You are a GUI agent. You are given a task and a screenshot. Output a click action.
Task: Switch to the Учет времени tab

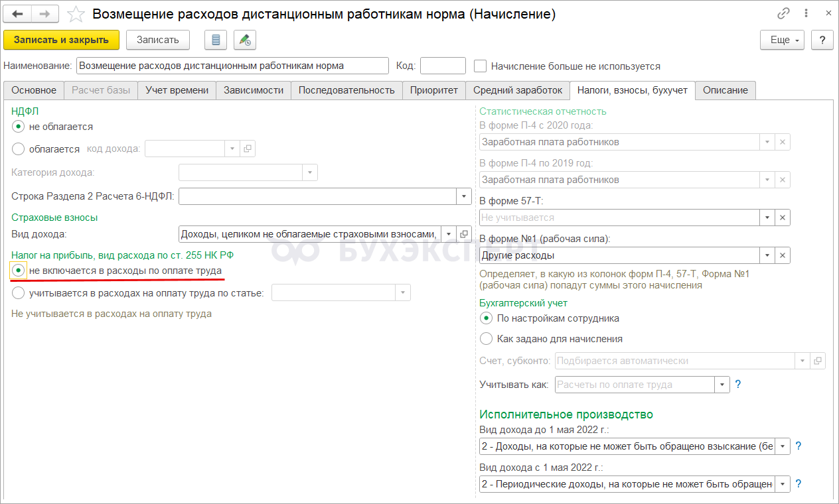(177, 90)
